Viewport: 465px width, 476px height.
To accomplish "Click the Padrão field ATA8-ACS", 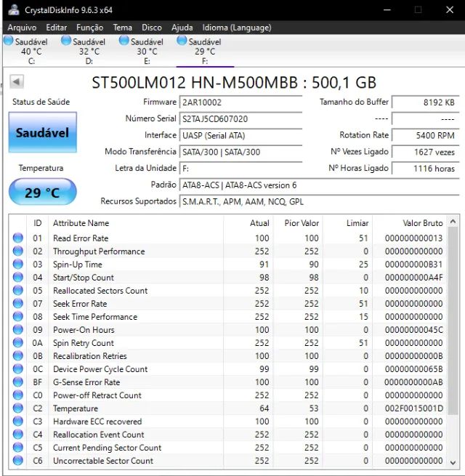I will pos(319,185).
